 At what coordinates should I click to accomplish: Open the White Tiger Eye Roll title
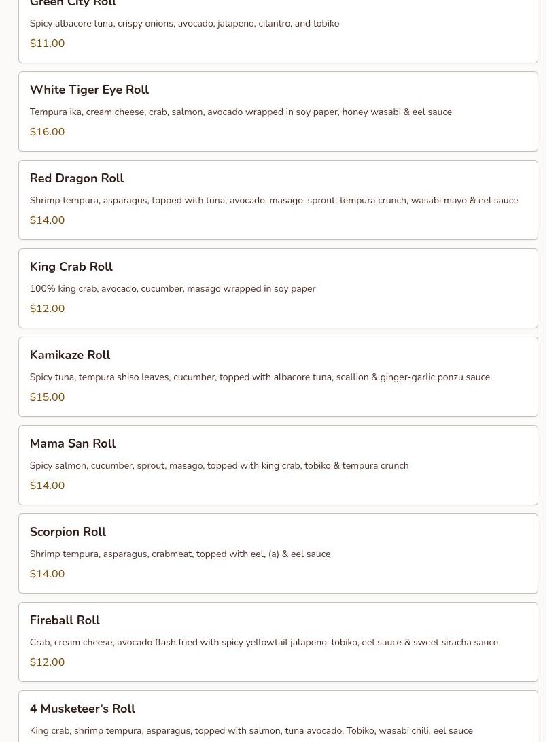[90, 90]
